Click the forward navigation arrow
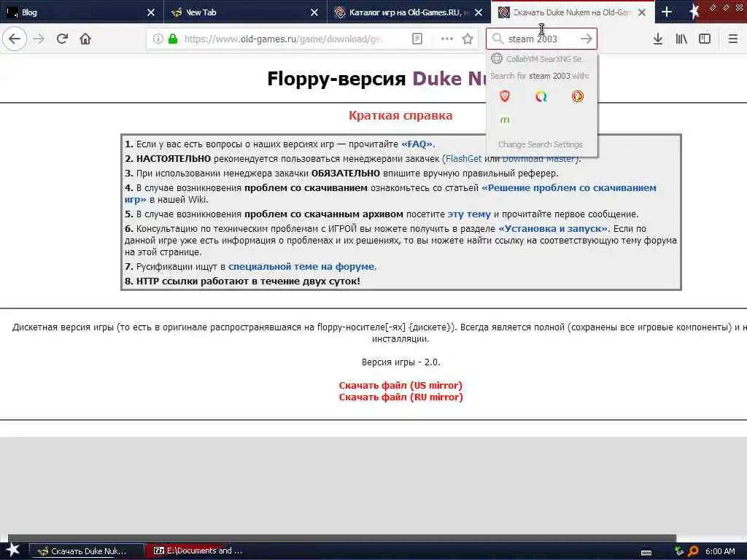 click(39, 39)
